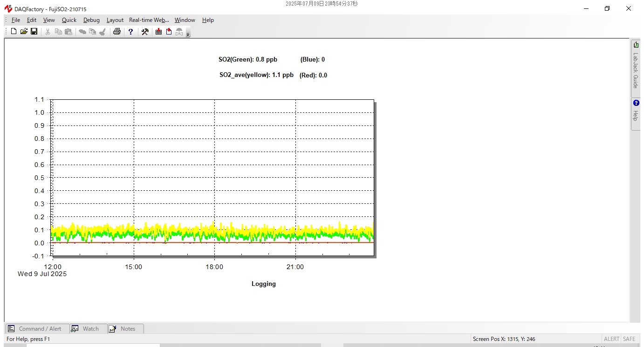Click the page with red arrow icon
This screenshot has height=347, width=644.
click(169, 32)
